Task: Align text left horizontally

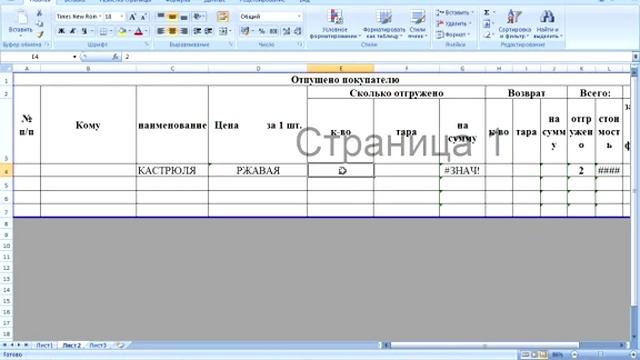Action: pyautogui.click(x=161, y=31)
